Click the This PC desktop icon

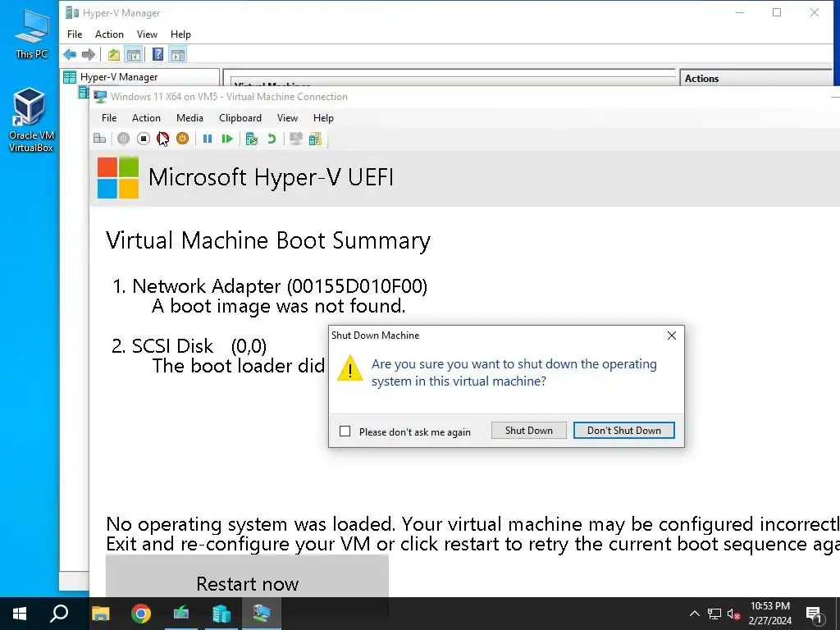point(31,34)
